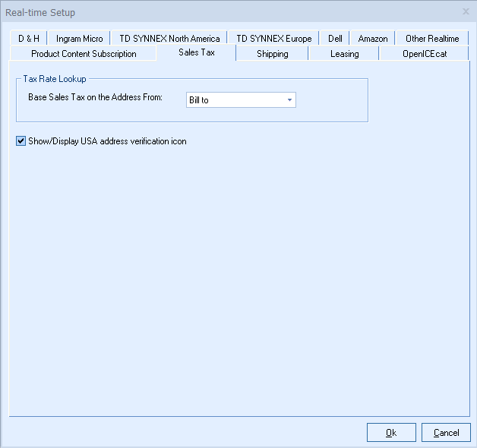Click the Tax Rate Lookup group label

(55, 79)
